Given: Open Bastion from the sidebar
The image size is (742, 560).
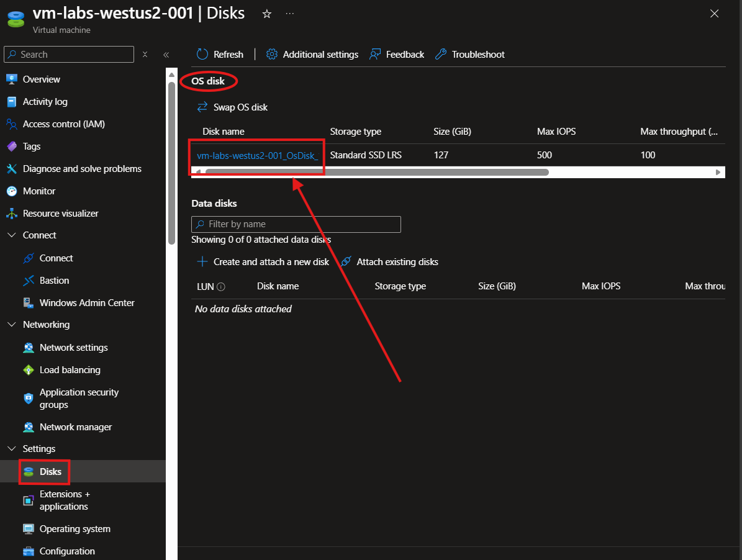Looking at the screenshot, I should [x=54, y=281].
